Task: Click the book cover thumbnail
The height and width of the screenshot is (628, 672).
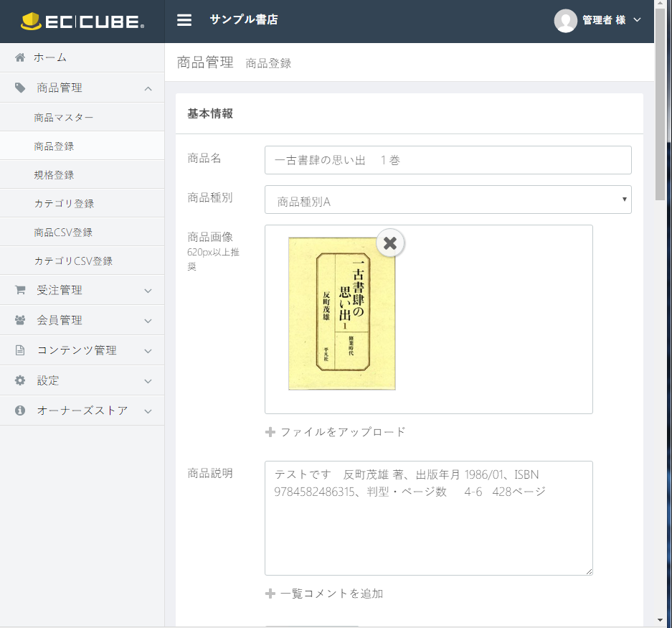Action: point(342,314)
